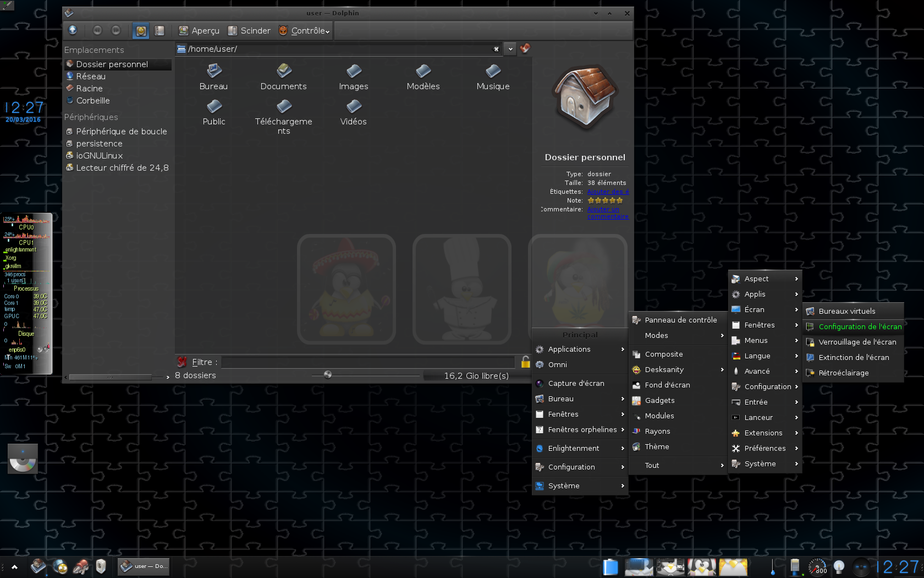Click the go-up arrow toolbar icon
This screenshot has width=924, height=578.
[x=73, y=30]
